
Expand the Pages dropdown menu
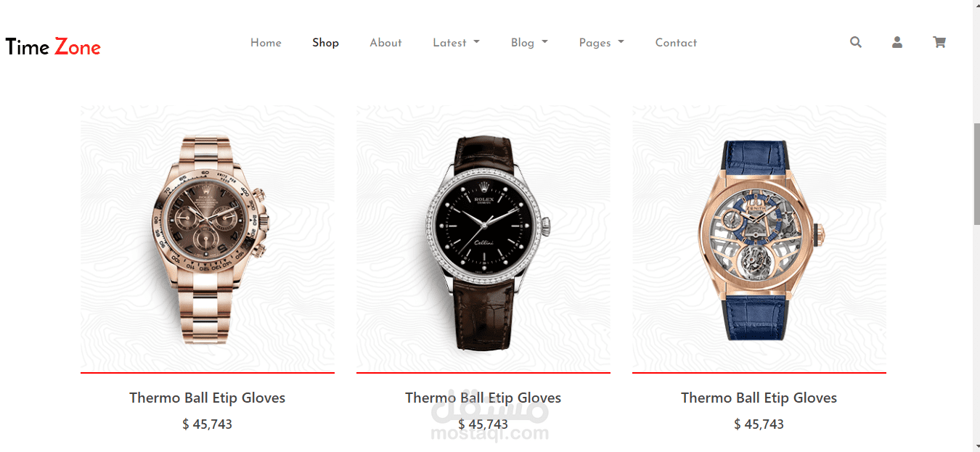(601, 43)
